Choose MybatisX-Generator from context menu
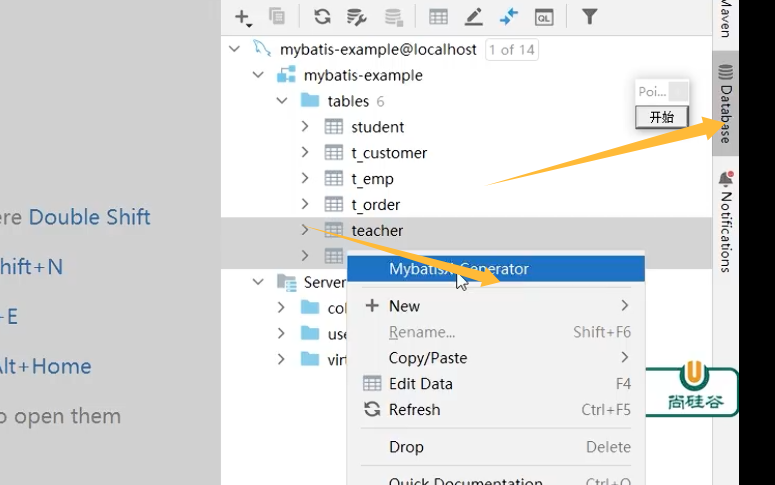This screenshot has height=485, width=775. click(496, 269)
